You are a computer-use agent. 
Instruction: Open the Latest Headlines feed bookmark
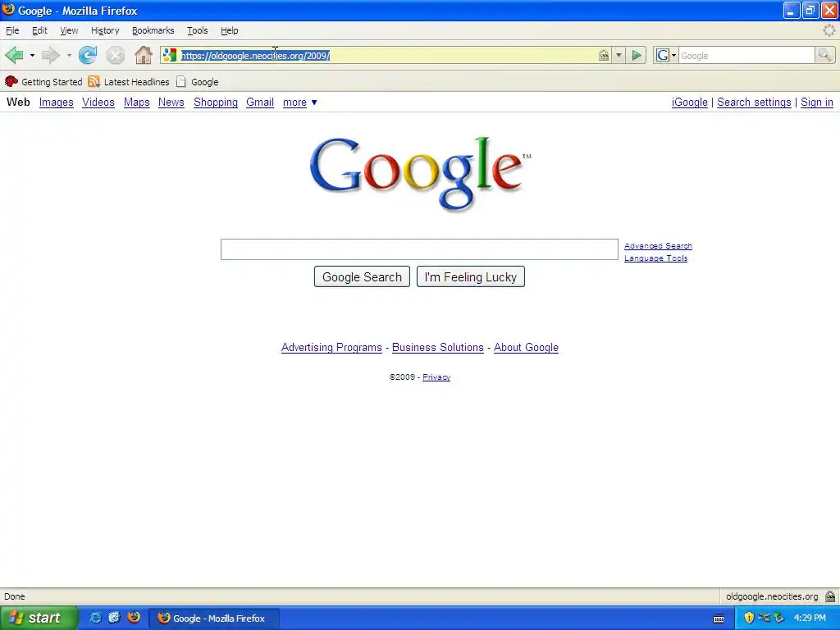pos(129,82)
